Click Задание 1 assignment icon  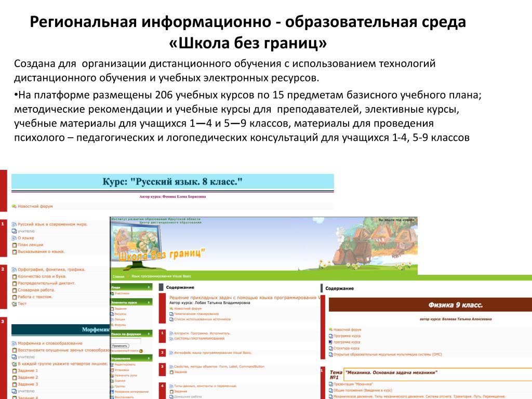click(x=14, y=371)
